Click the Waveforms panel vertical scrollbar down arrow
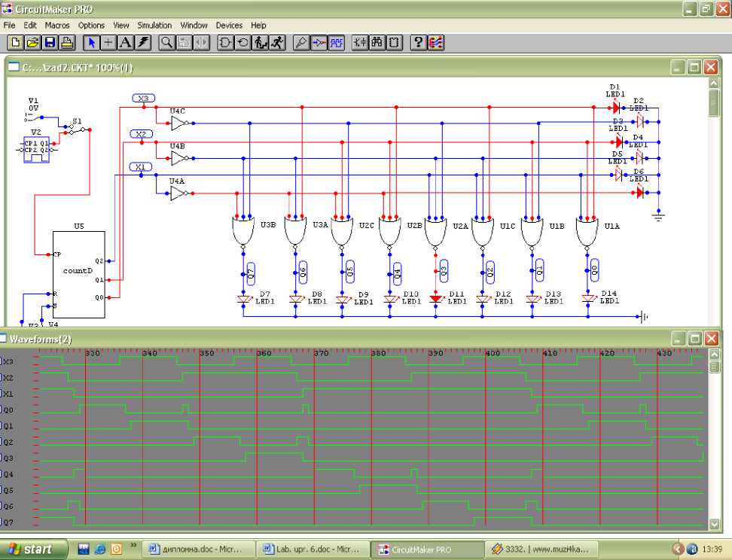The width and height of the screenshot is (732, 560). tap(714, 524)
